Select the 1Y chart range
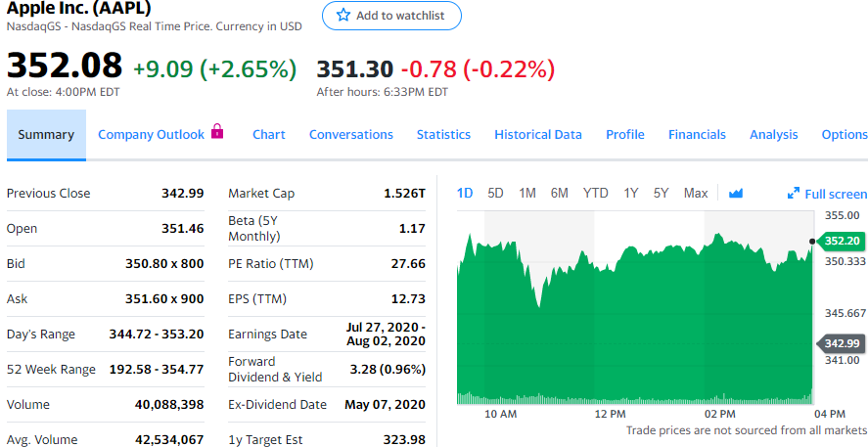868x447 pixels. [x=631, y=193]
